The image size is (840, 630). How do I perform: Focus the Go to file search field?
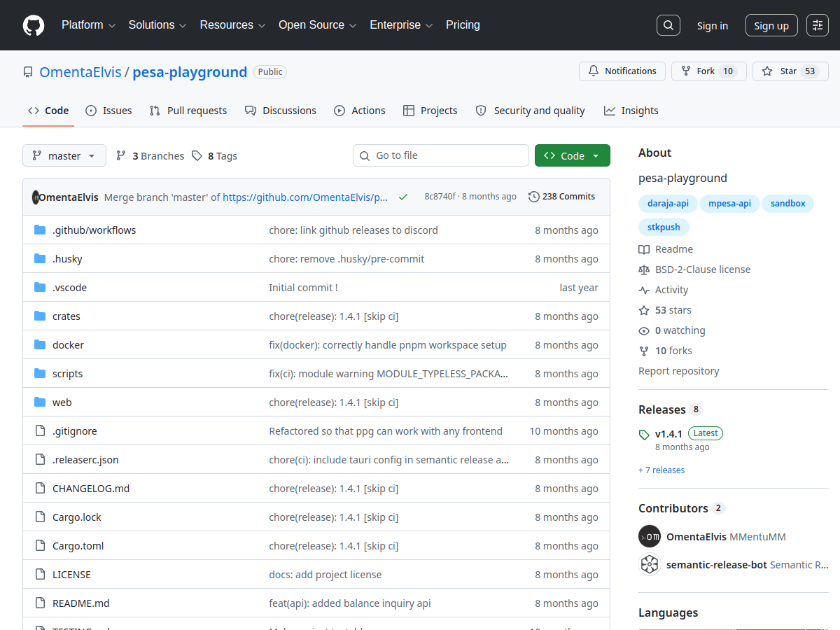pos(441,155)
